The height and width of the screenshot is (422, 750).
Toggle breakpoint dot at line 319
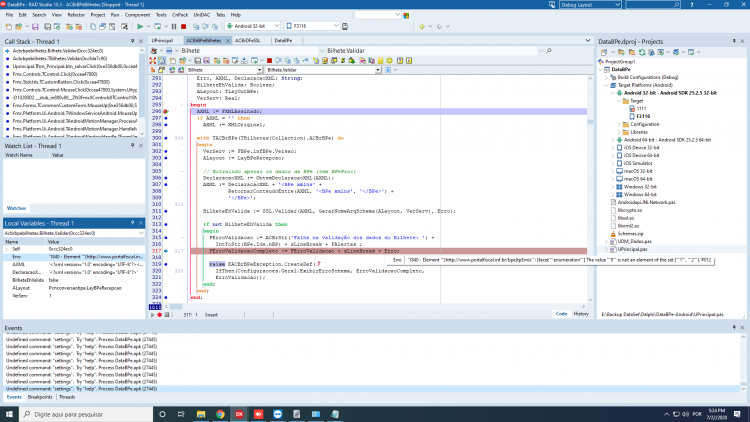tap(166, 264)
